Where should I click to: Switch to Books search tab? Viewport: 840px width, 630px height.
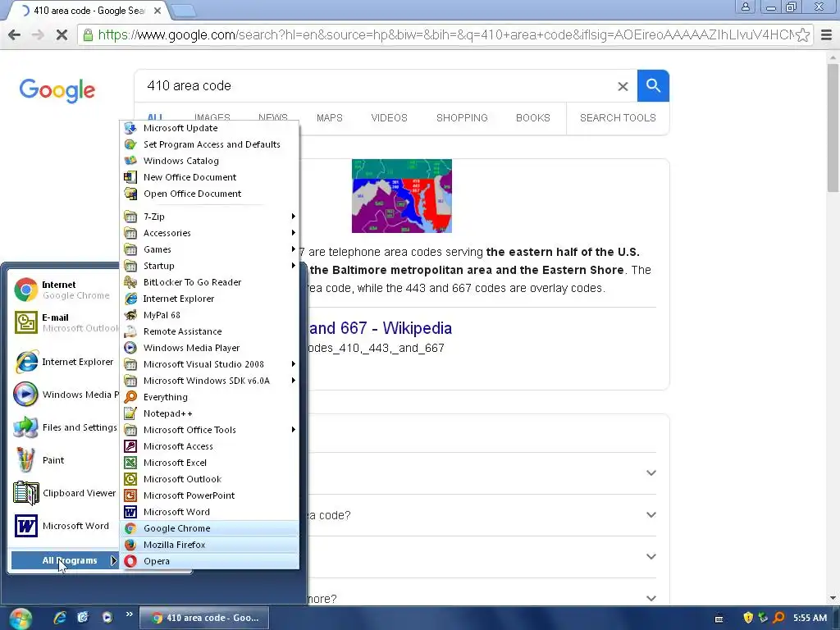pyautogui.click(x=533, y=118)
